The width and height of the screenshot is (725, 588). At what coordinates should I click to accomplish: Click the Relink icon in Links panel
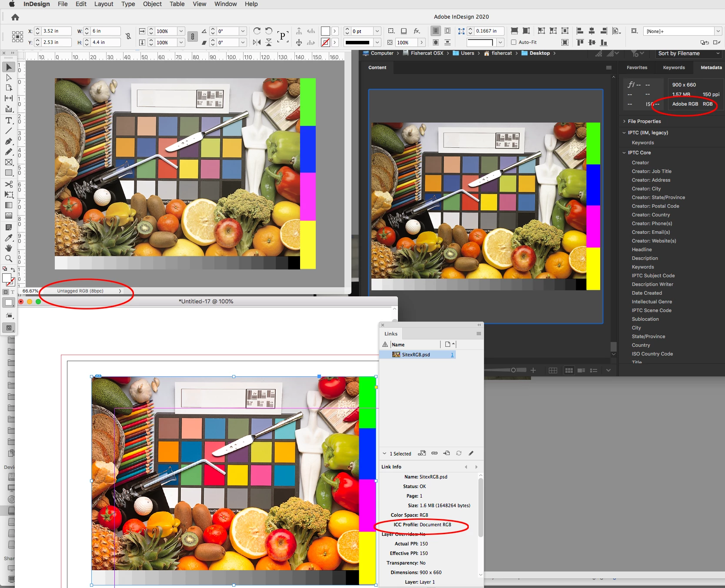(x=434, y=453)
